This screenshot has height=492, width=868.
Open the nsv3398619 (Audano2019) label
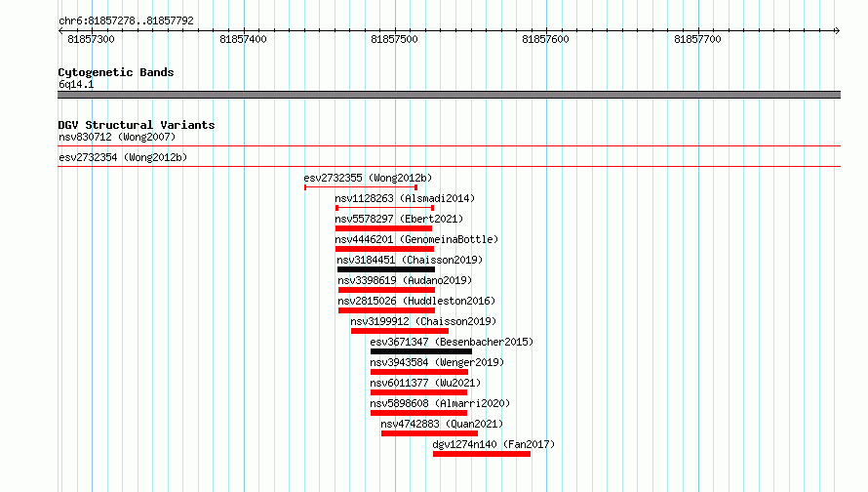tap(405, 280)
